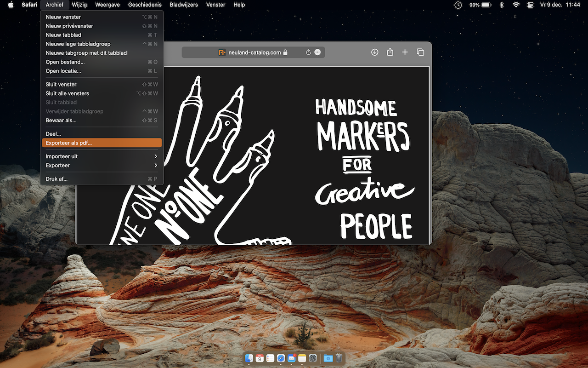Open the Trash in the Dock
The image size is (588, 368).
[339, 358]
